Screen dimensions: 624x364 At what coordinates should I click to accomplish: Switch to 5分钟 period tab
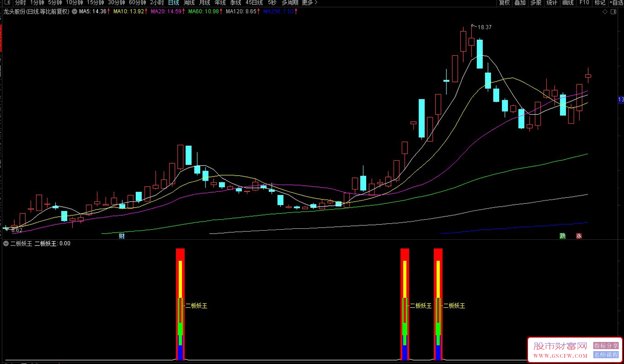point(55,2)
